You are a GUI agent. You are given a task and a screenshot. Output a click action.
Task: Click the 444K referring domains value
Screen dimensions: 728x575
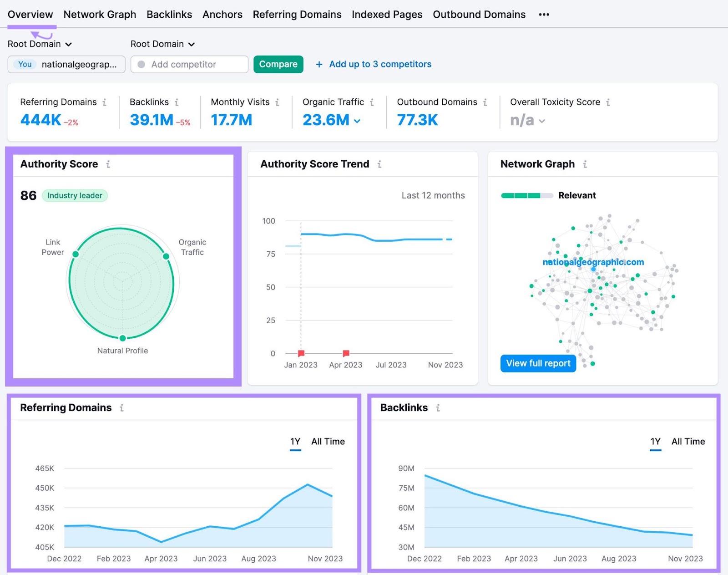click(x=41, y=120)
